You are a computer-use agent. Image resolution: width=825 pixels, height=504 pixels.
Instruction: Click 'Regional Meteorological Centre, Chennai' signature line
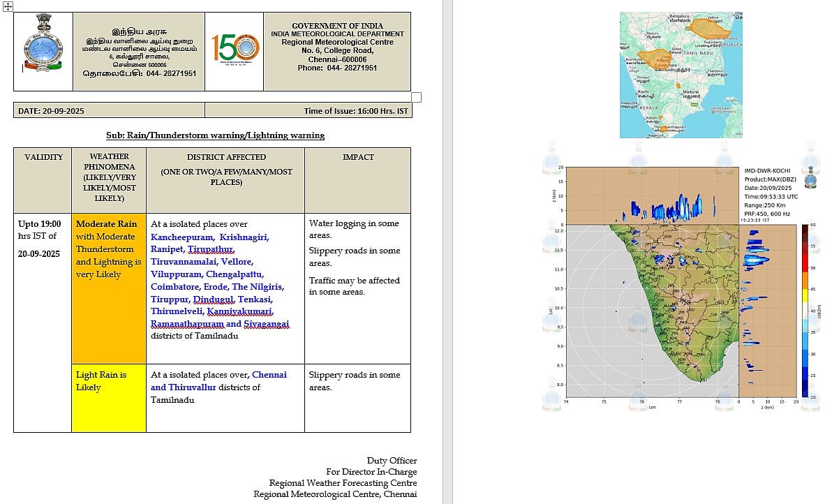(335, 494)
